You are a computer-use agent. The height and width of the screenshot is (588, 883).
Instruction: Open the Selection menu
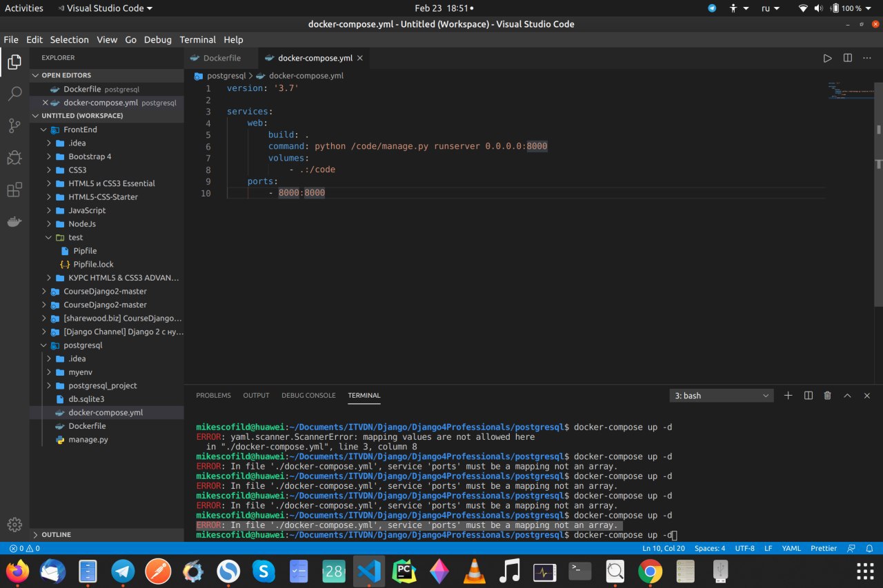coord(70,39)
